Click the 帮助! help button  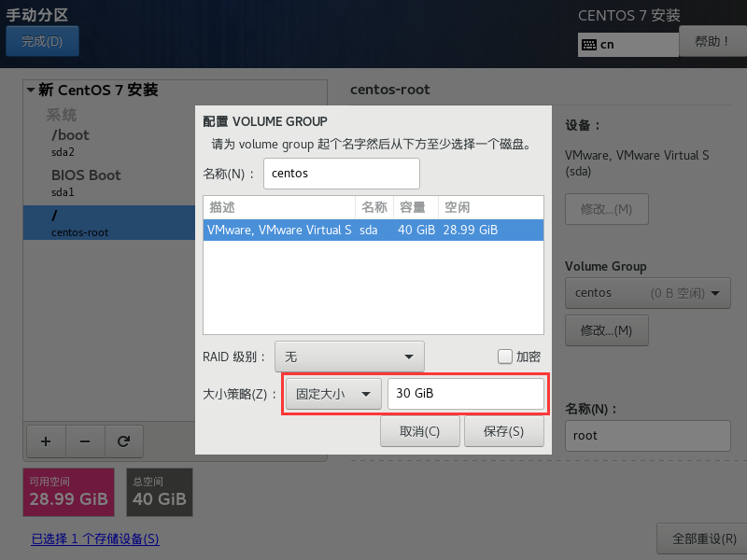tap(712, 41)
